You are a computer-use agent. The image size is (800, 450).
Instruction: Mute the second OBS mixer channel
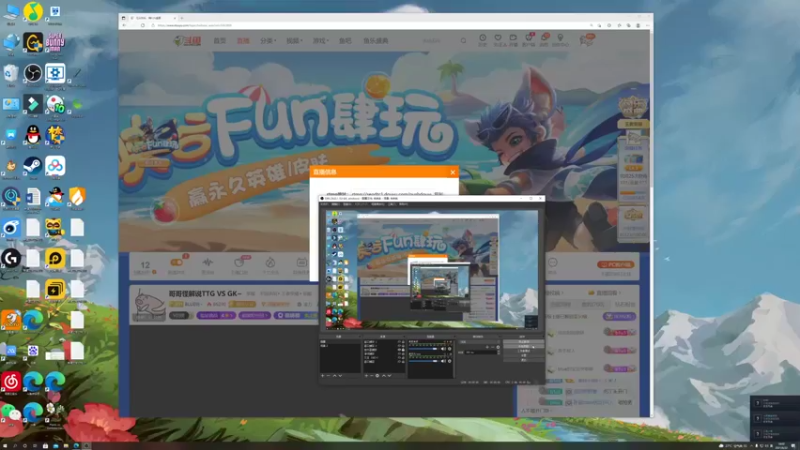click(443, 361)
